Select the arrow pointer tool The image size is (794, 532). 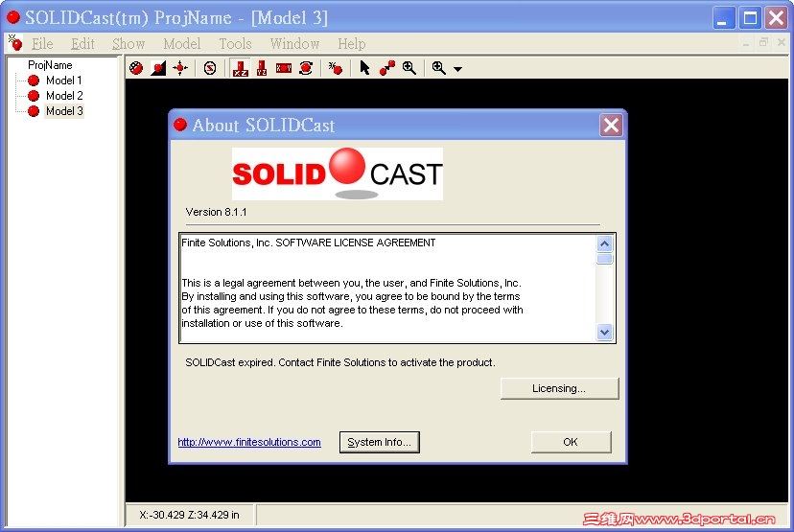(x=364, y=68)
